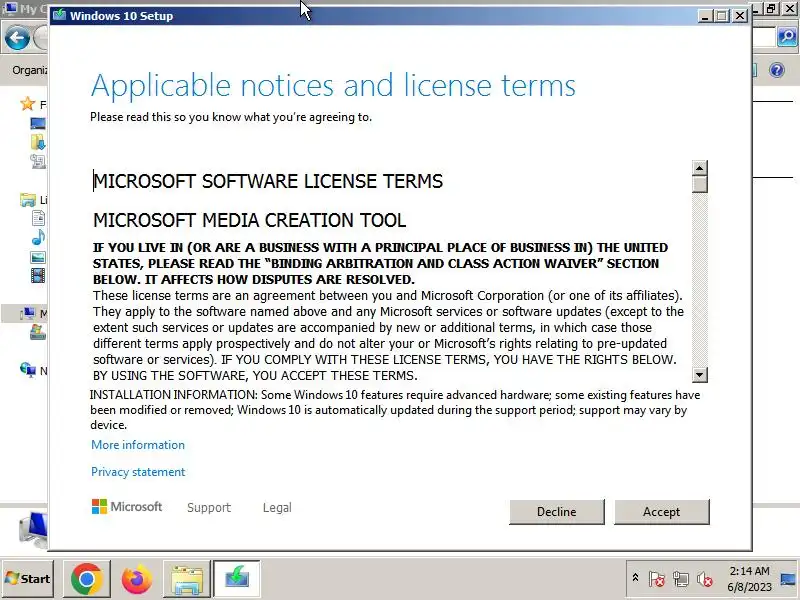Open volume speaker tray icon
Image resolution: width=800 pixels, height=600 pixels.
pos(705,579)
